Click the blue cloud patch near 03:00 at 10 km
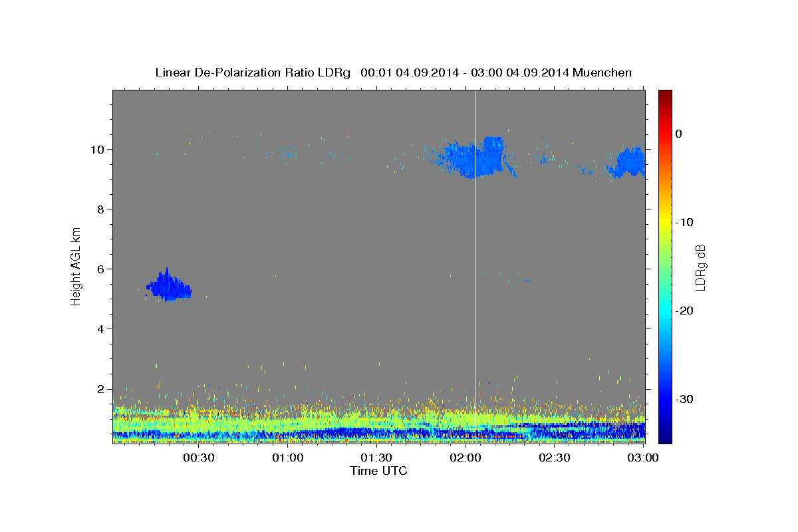This screenshot has width=798, height=532. click(628, 162)
